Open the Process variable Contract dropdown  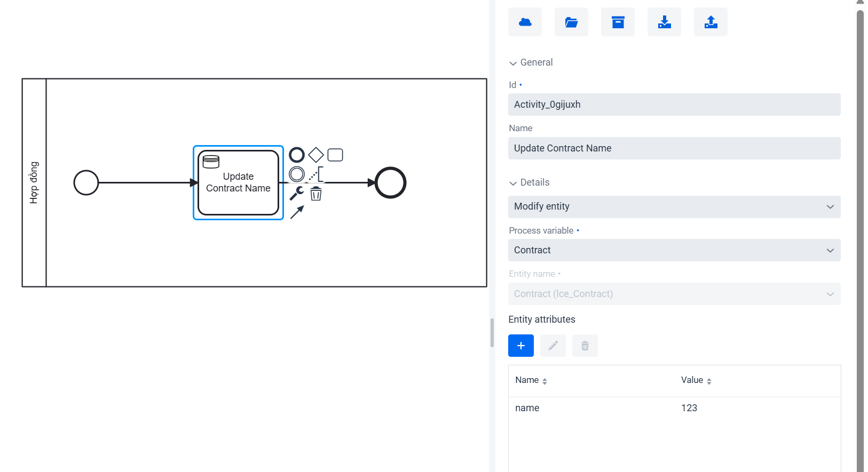(x=674, y=250)
